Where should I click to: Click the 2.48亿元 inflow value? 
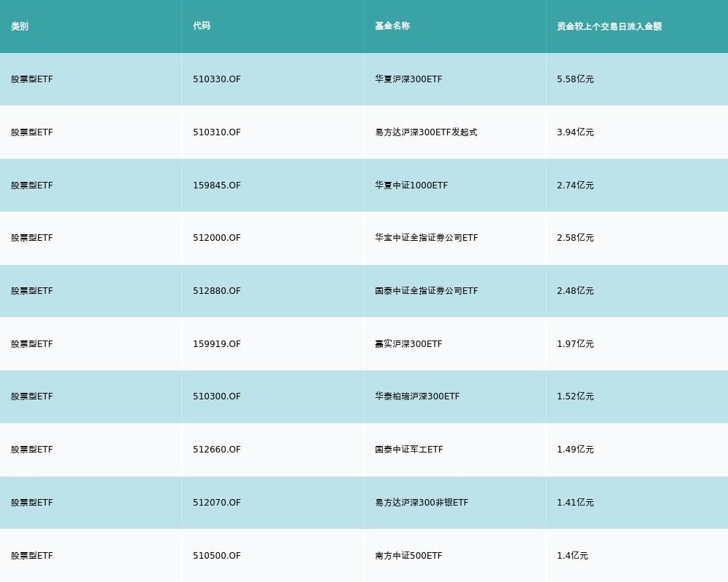click(x=575, y=291)
